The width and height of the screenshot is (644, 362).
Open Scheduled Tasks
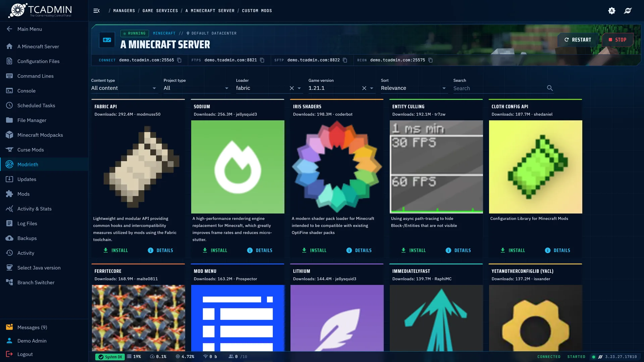click(x=44, y=106)
